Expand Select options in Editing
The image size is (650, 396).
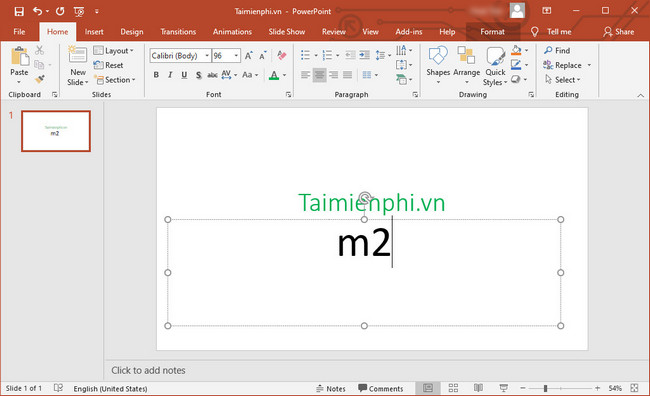coord(563,80)
